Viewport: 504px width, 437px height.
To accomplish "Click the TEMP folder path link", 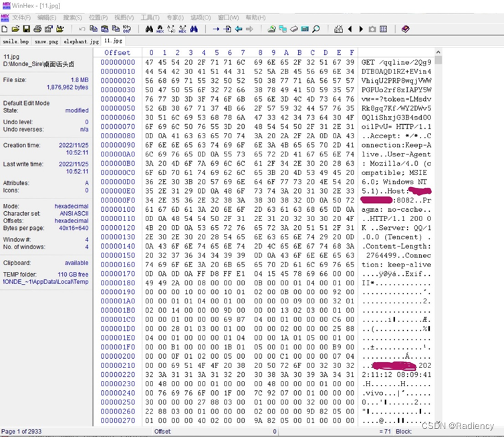I will (x=45, y=282).
